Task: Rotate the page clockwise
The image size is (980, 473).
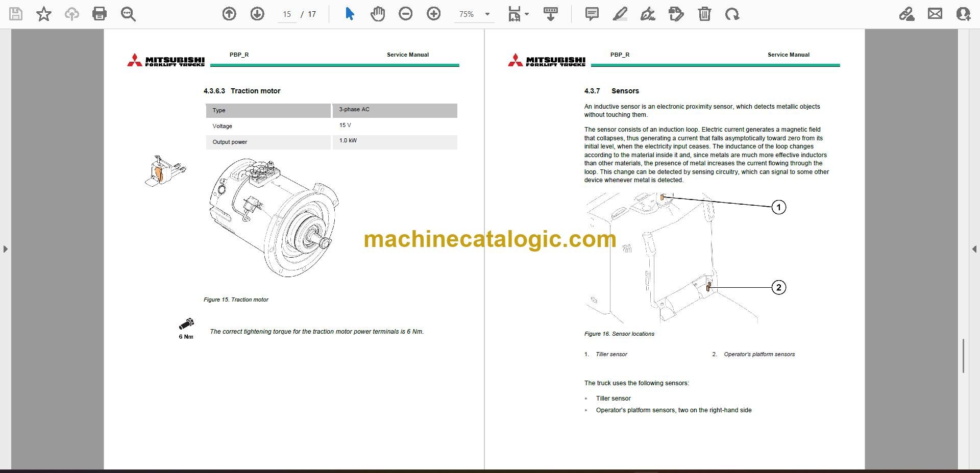Action: (732, 14)
